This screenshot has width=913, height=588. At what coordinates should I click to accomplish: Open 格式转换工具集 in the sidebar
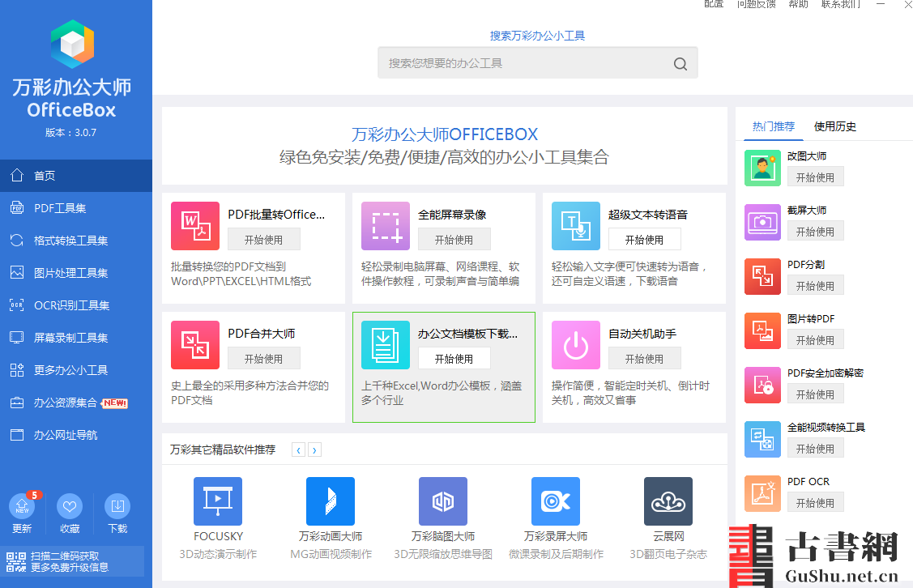pyautogui.click(x=76, y=241)
